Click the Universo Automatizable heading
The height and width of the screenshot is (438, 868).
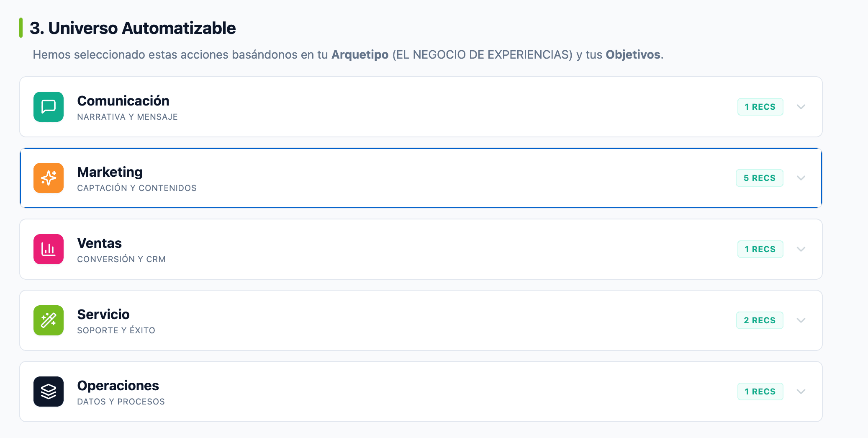point(133,28)
